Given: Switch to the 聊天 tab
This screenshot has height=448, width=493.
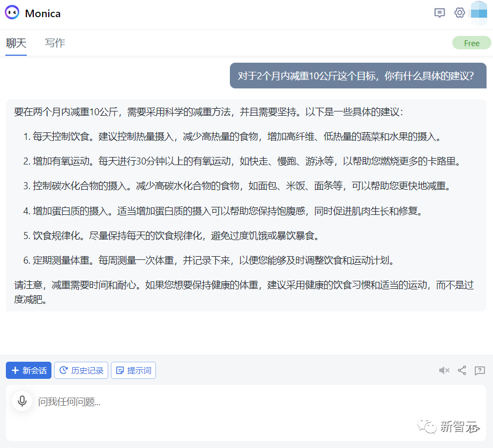Looking at the screenshot, I should coord(16,43).
